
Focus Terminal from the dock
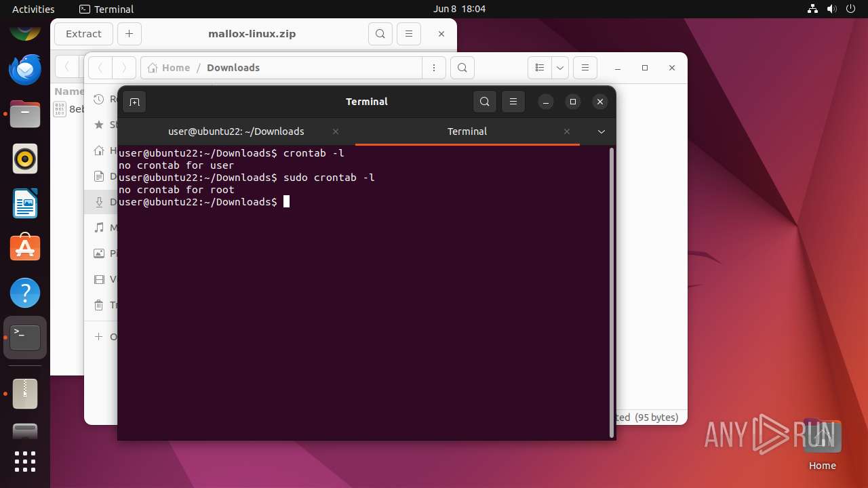pos(25,338)
